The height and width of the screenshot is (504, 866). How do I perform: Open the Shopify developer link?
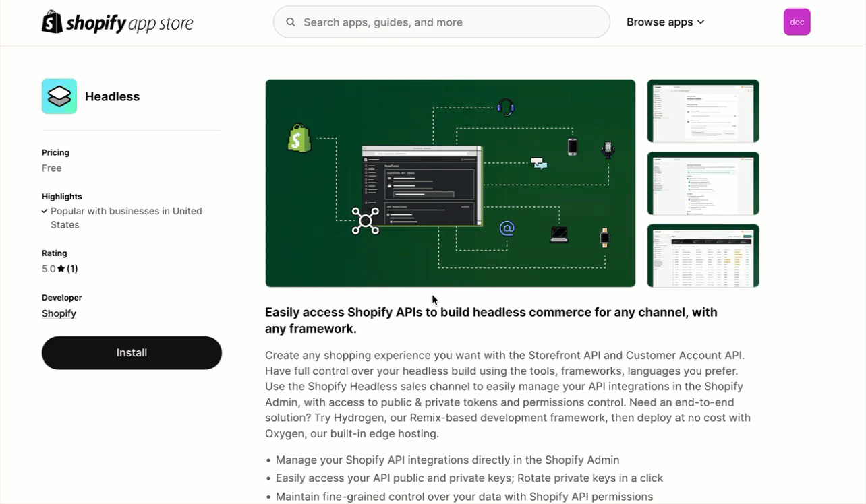click(59, 313)
